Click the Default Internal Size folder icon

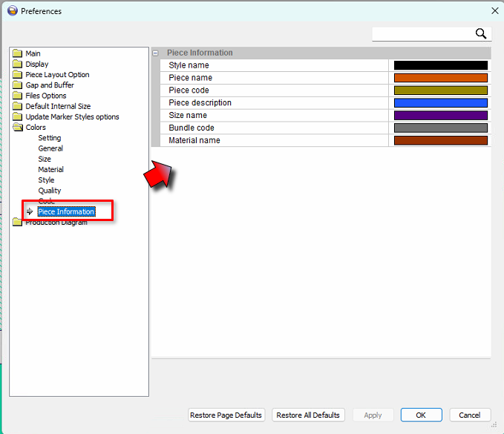18,106
